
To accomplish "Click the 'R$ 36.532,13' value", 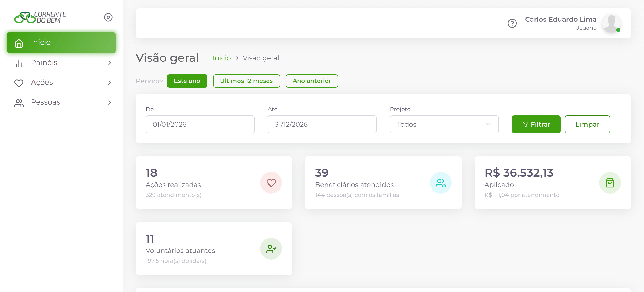I will click(519, 173).
